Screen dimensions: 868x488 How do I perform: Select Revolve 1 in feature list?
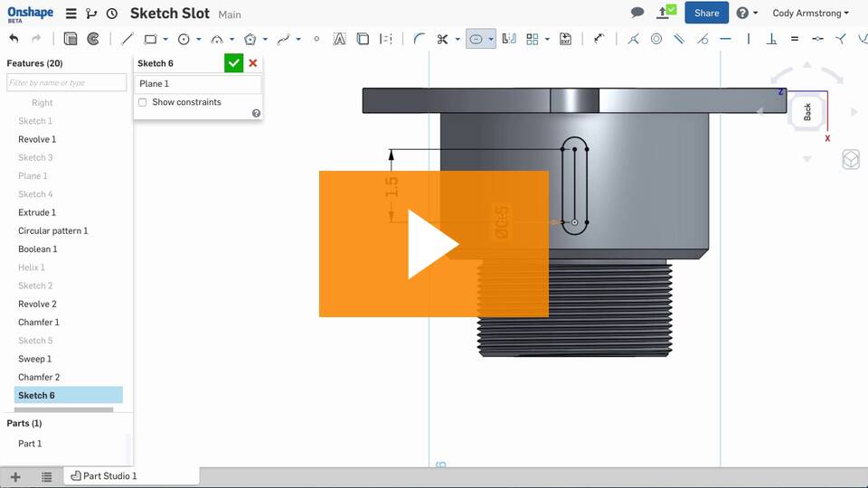point(37,139)
